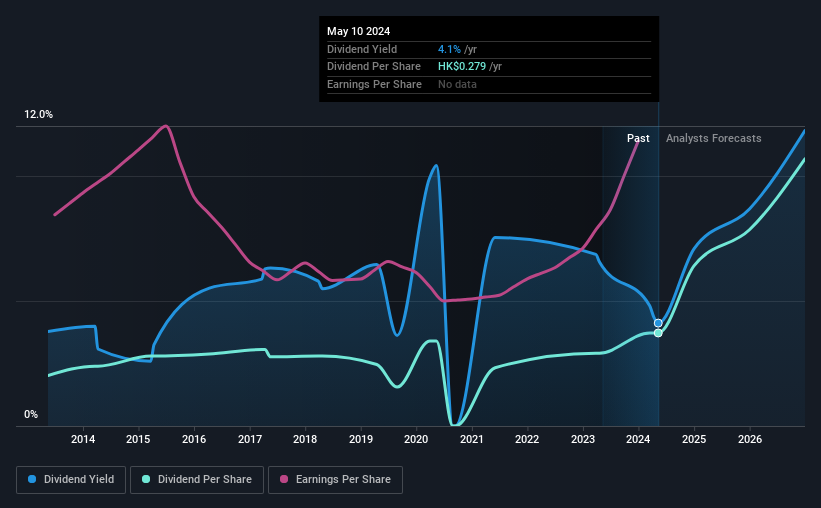Click the 2019 x-axis label
The width and height of the screenshot is (821, 508).
(361, 439)
